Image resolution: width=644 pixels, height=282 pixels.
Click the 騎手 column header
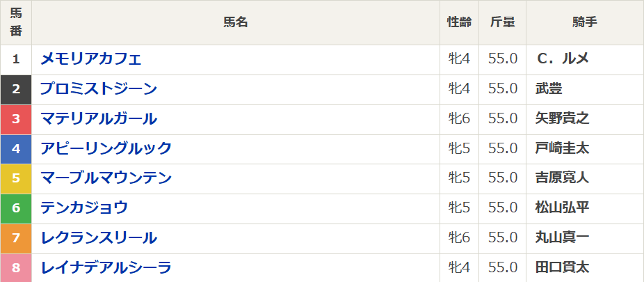tap(585, 22)
